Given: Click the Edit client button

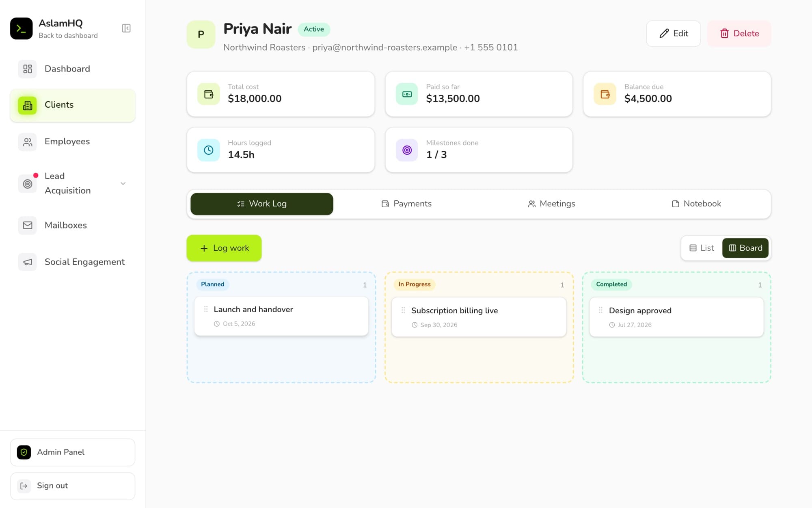Looking at the screenshot, I should tap(673, 33).
